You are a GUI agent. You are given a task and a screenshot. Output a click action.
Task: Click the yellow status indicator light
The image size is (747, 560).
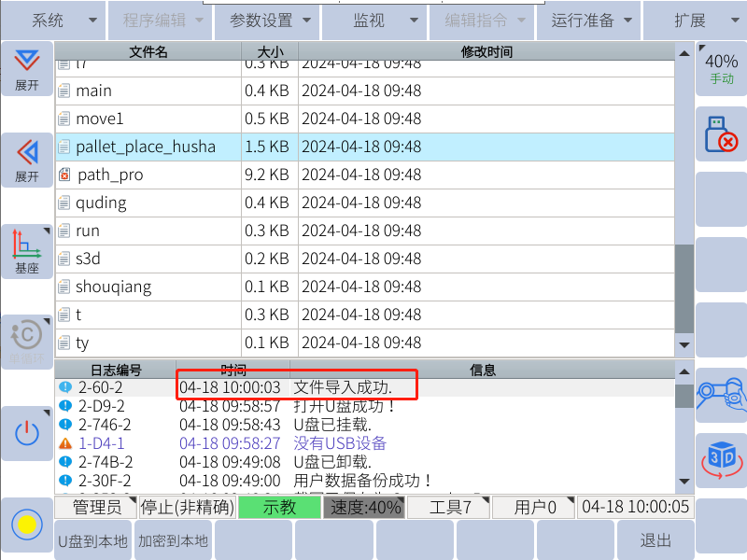[26, 525]
